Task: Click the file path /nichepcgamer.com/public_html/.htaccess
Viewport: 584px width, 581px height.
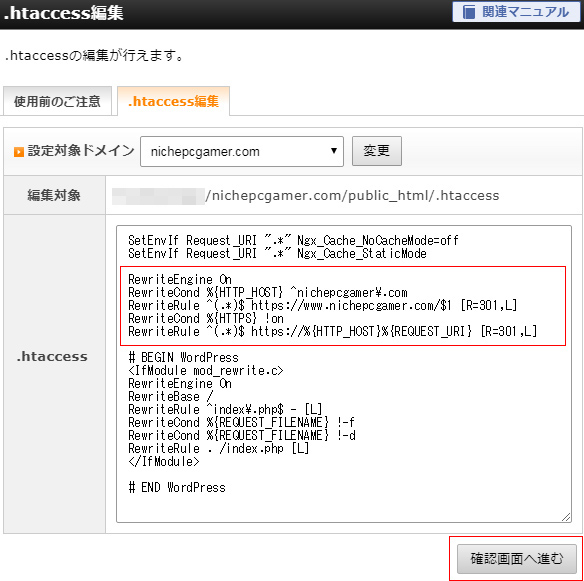Action: pyautogui.click(x=352, y=195)
